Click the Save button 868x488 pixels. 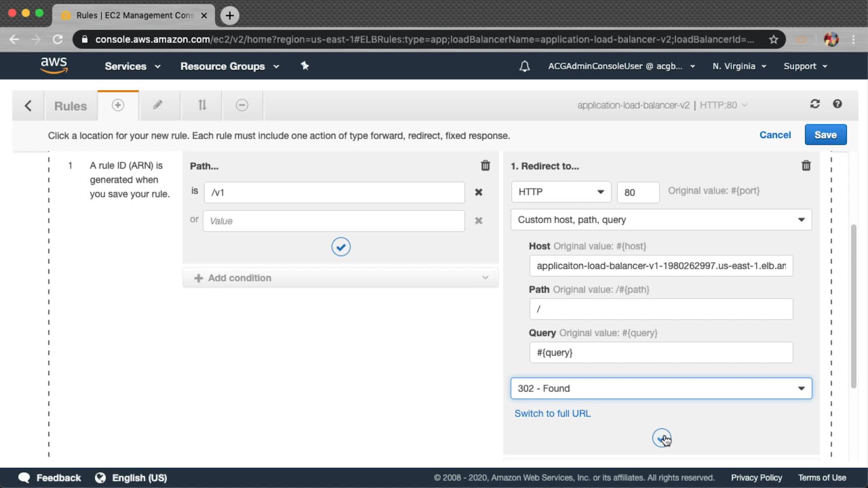825,135
